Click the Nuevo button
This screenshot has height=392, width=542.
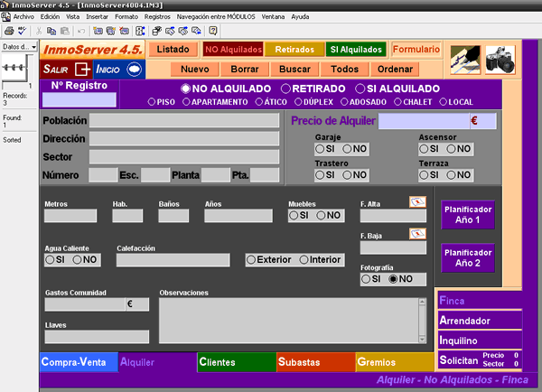pyautogui.click(x=195, y=70)
